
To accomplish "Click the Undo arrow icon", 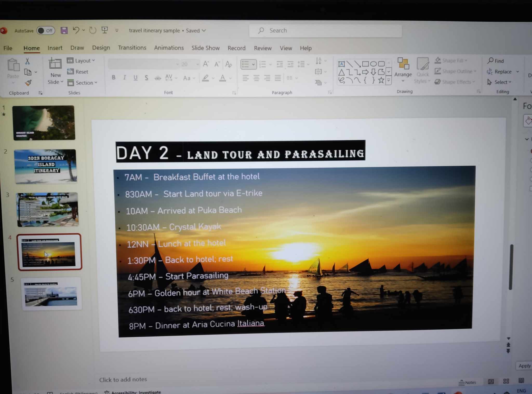I will pyautogui.click(x=76, y=30).
